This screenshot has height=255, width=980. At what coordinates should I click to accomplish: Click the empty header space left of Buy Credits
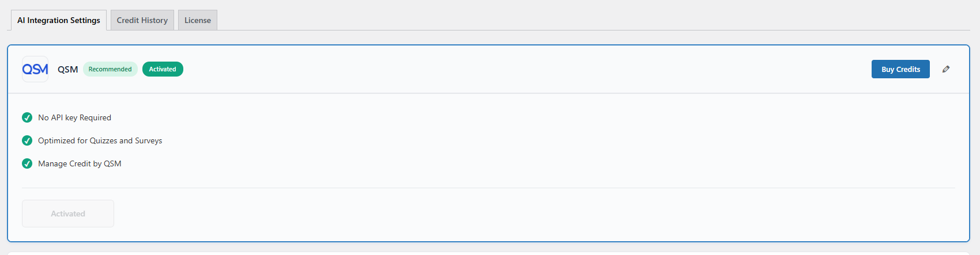tap(519, 69)
